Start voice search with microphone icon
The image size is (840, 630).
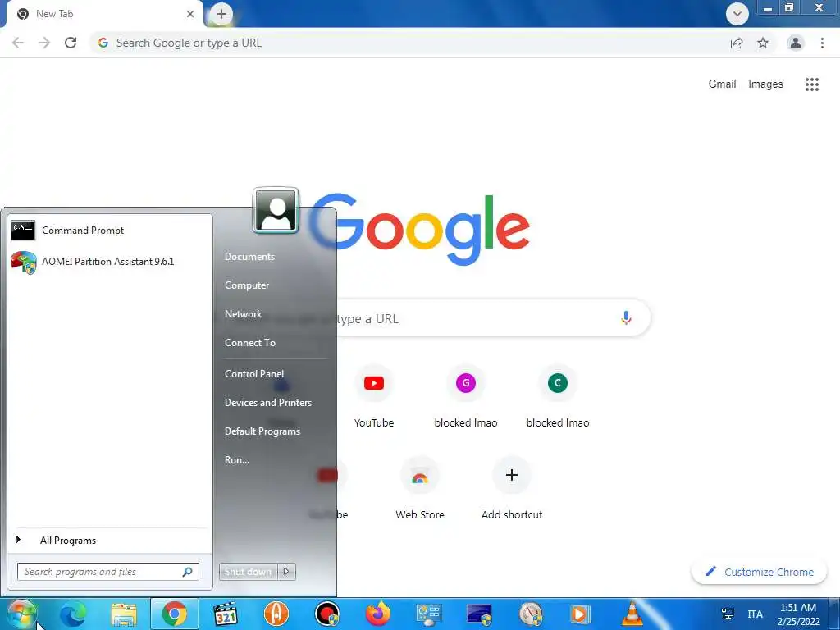click(x=626, y=318)
